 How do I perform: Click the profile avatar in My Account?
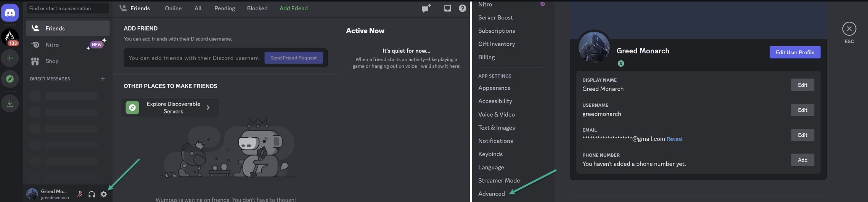coord(594,47)
